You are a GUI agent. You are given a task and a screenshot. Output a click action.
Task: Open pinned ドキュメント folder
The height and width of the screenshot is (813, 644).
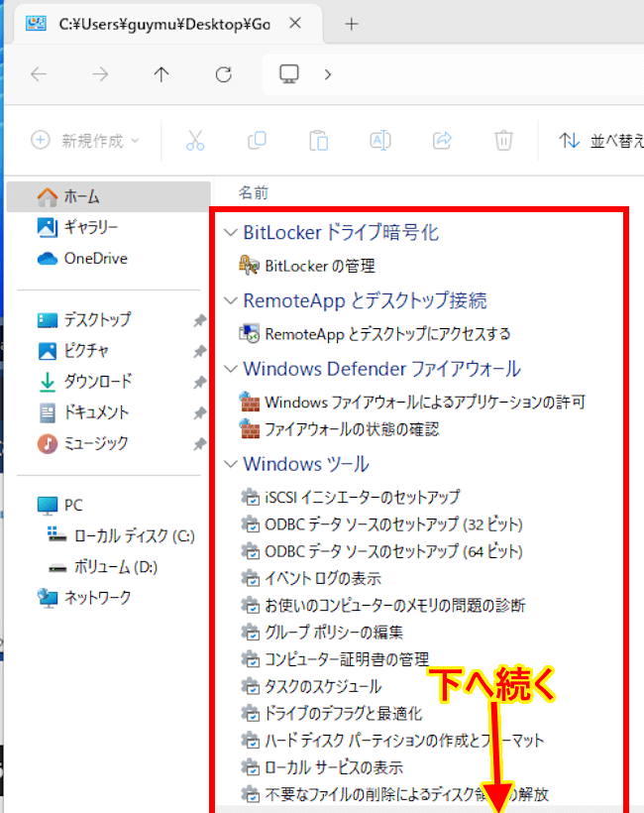pos(83,412)
